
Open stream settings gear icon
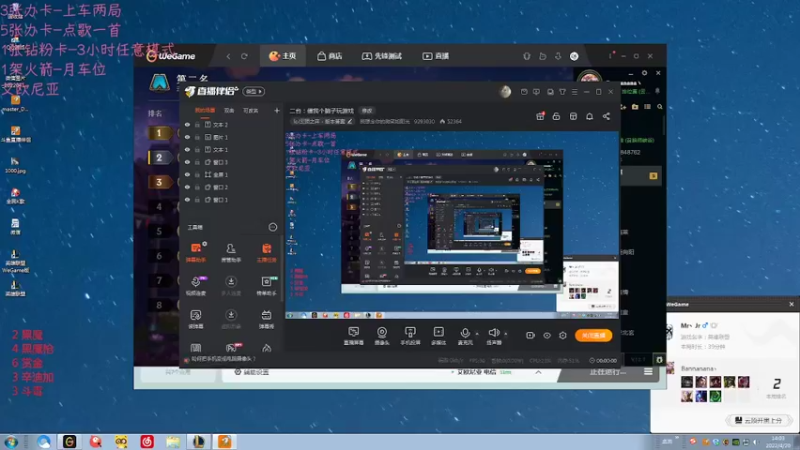[x=563, y=335]
